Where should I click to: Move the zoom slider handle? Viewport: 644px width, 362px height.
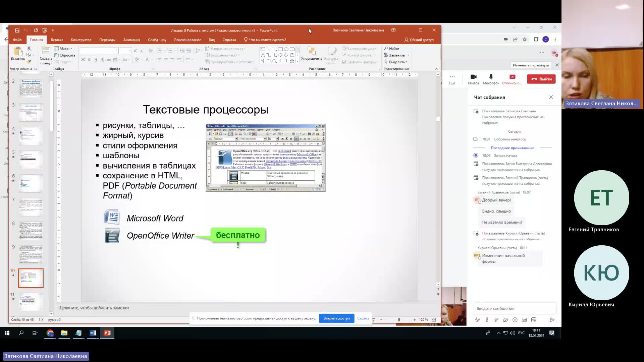click(399, 320)
